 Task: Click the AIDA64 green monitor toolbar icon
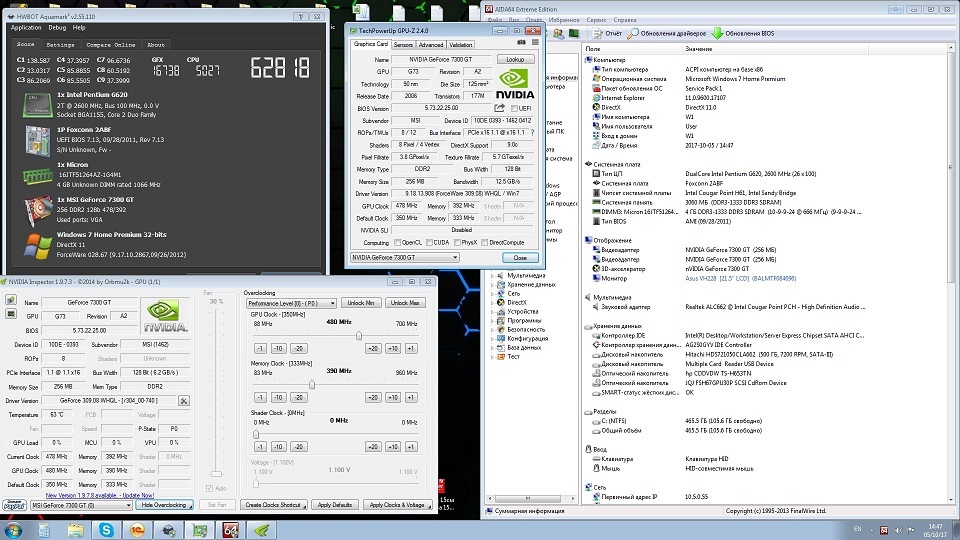click(x=574, y=34)
